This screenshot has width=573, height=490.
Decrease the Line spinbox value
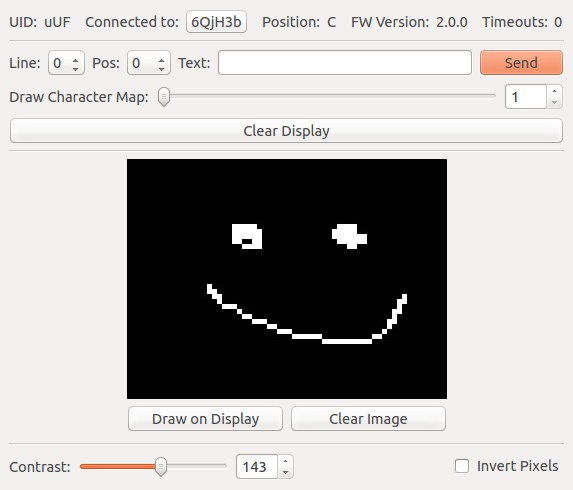76,68
